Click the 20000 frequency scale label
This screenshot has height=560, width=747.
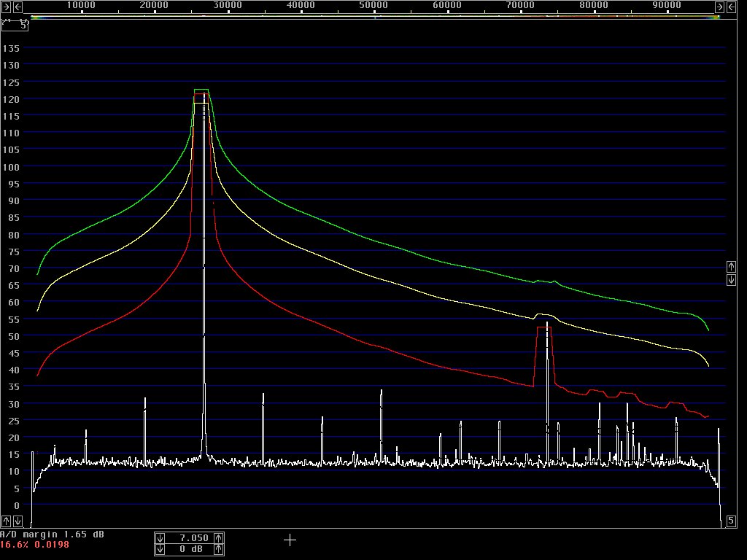(154, 5)
